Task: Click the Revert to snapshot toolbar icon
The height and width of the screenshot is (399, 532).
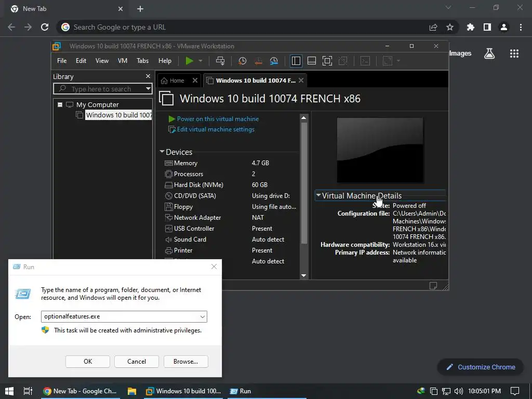Action: 258,61
